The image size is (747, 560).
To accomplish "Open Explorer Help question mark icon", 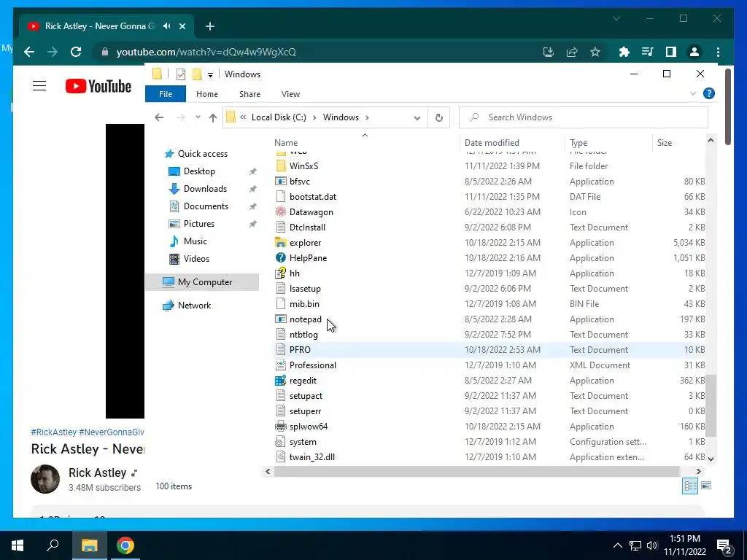I will point(709,93).
